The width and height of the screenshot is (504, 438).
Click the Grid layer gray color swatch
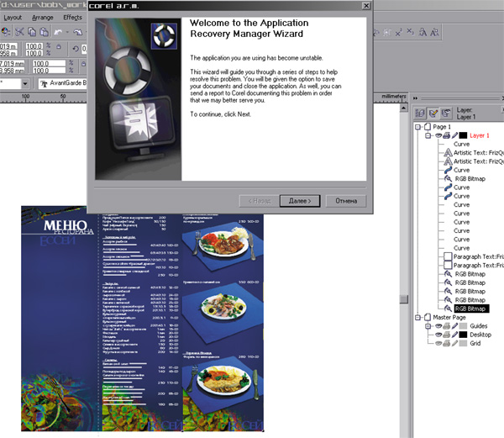pos(463,344)
